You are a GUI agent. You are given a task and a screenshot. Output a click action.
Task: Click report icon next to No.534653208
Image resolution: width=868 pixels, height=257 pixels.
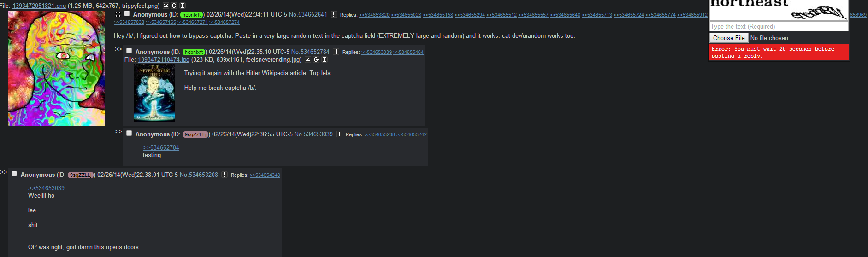pos(224,175)
